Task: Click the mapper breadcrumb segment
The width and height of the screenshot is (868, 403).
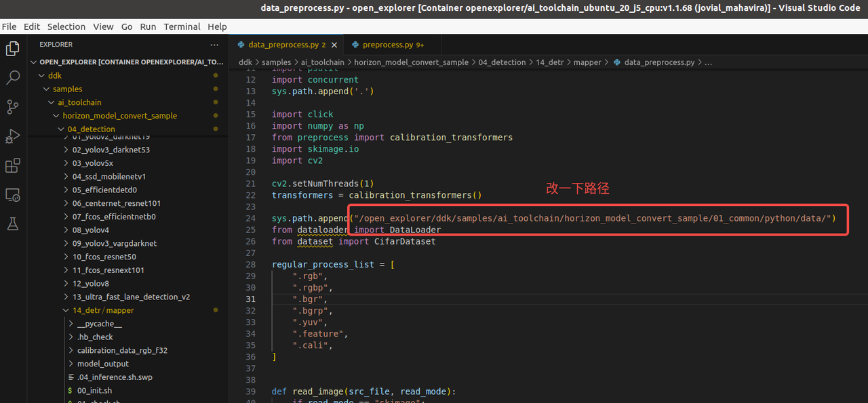Action: 587,62
